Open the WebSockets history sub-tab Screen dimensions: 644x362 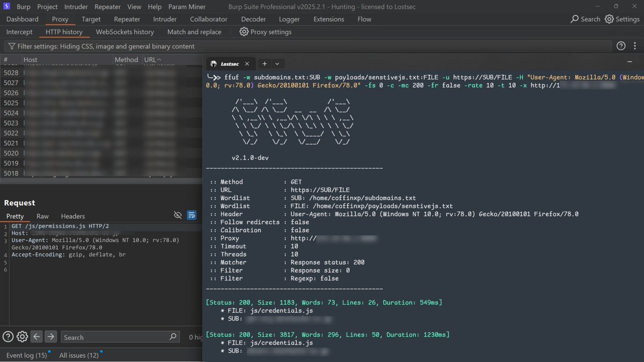(125, 32)
